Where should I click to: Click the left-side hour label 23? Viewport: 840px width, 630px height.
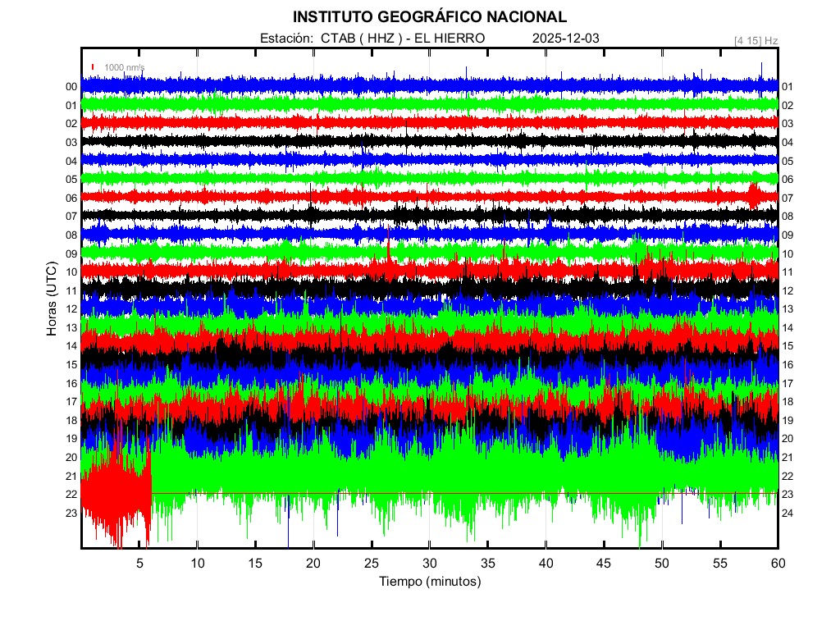[71, 513]
